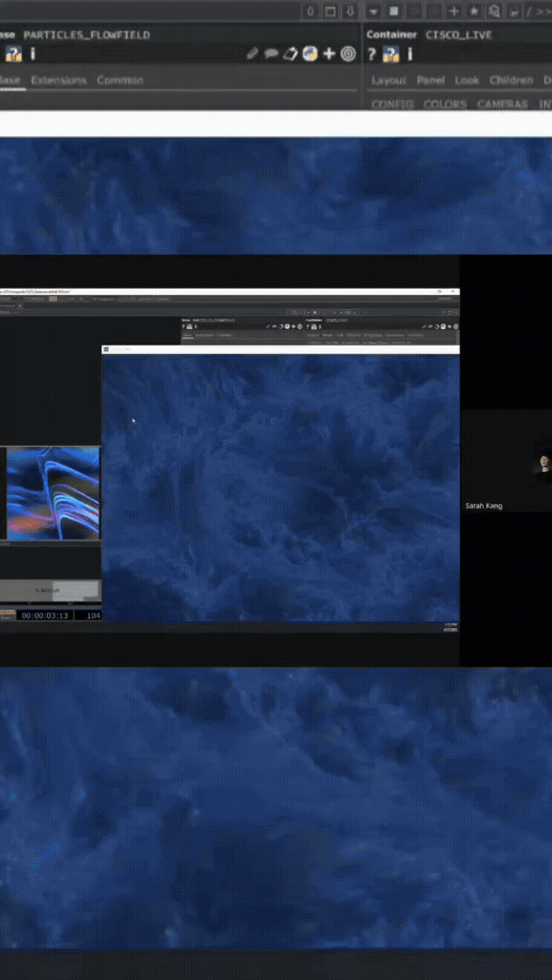Image resolution: width=552 pixels, height=980 pixels.
Task: Show info icon in CISCO_LIVE Container panel
Action: click(410, 54)
